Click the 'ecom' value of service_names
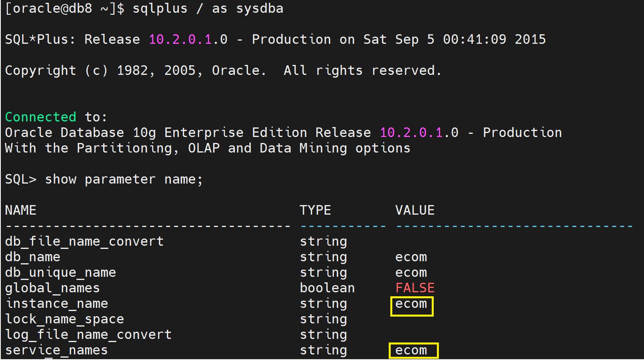This screenshot has width=644, height=360. (x=411, y=350)
